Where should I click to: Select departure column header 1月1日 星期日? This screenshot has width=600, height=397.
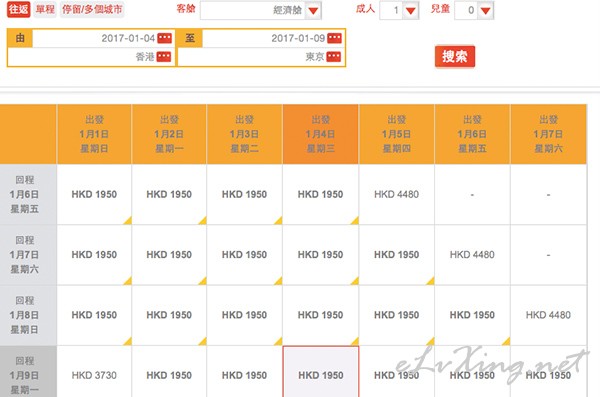94,134
